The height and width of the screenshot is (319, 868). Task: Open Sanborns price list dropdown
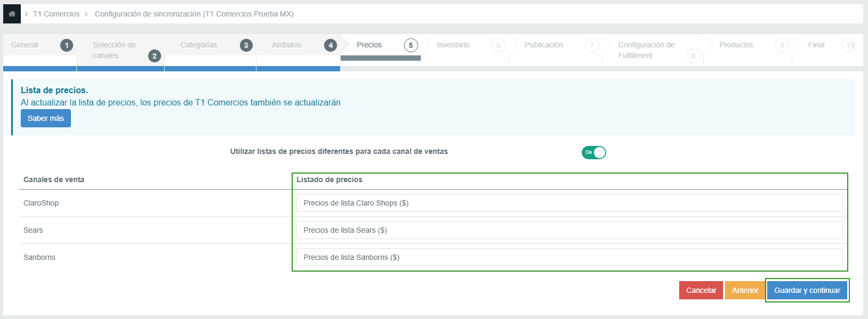click(x=569, y=257)
